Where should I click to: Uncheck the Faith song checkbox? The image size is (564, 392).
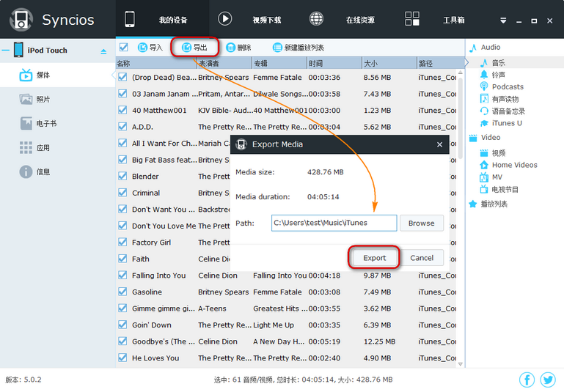[122, 259]
